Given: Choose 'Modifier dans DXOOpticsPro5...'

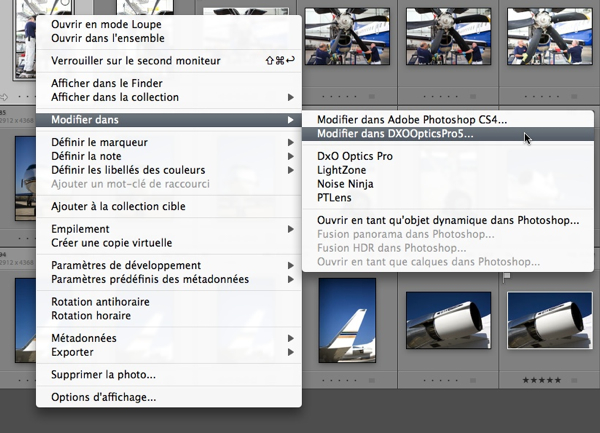Looking at the screenshot, I should (x=448, y=133).
